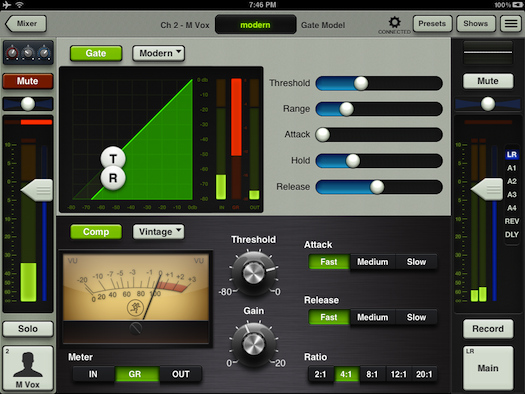The height and width of the screenshot is (394, 525).
Task: Mute the M Vox channel
Action: 28,81
